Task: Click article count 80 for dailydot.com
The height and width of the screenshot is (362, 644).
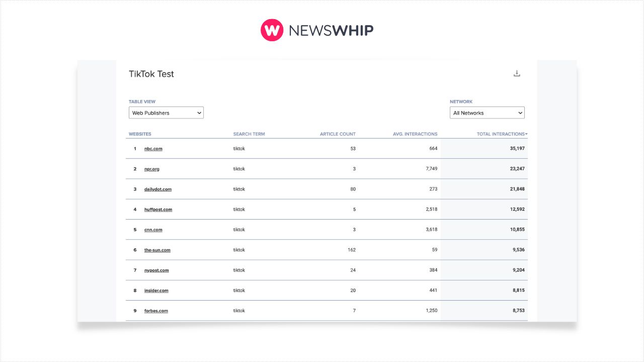Action: 353,189
